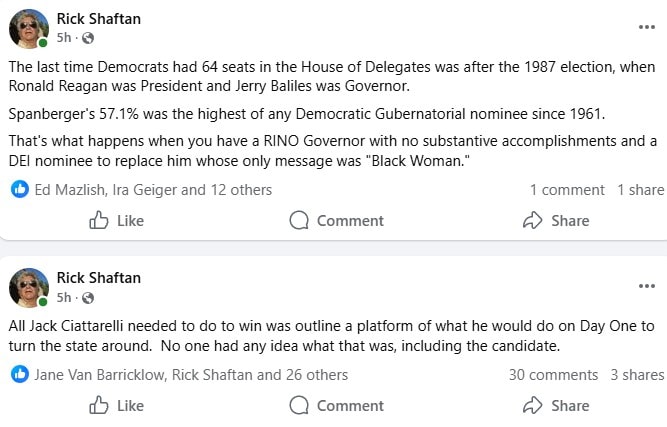The height and width of the screenshot is (427, 667).
Task: Click the Comment bubble icon on first post
Action: point(299,220)
